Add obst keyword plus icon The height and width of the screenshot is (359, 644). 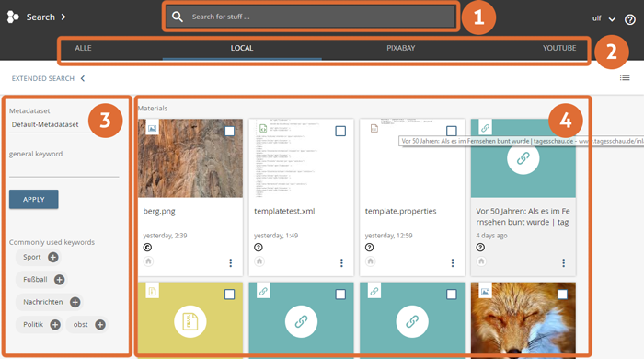tap(99, 325)
